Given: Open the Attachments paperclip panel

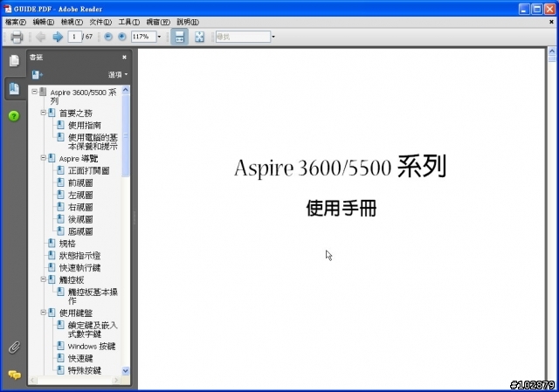Looking at the screenshot, I should point(14,347).
